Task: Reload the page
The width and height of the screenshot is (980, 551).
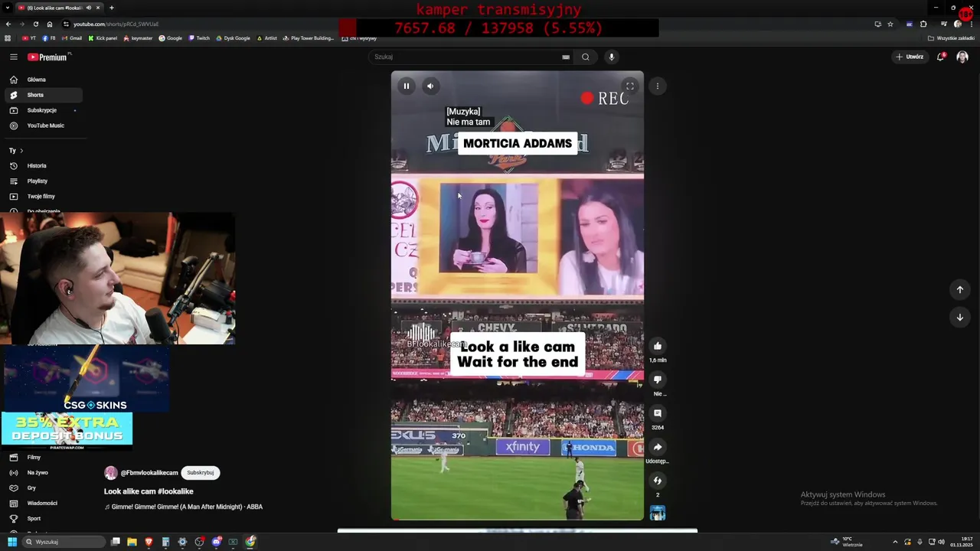Action: coord(35,24)
